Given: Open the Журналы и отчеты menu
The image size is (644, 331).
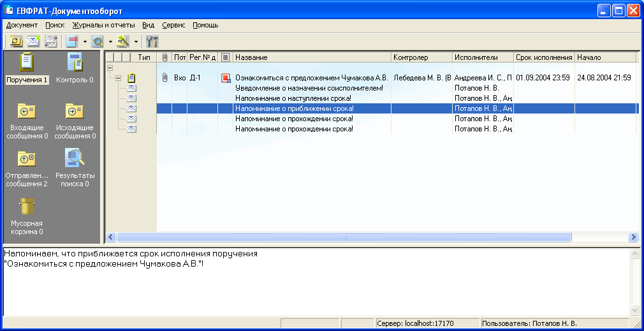Looking at the screenshot, I should coord(103,25).
